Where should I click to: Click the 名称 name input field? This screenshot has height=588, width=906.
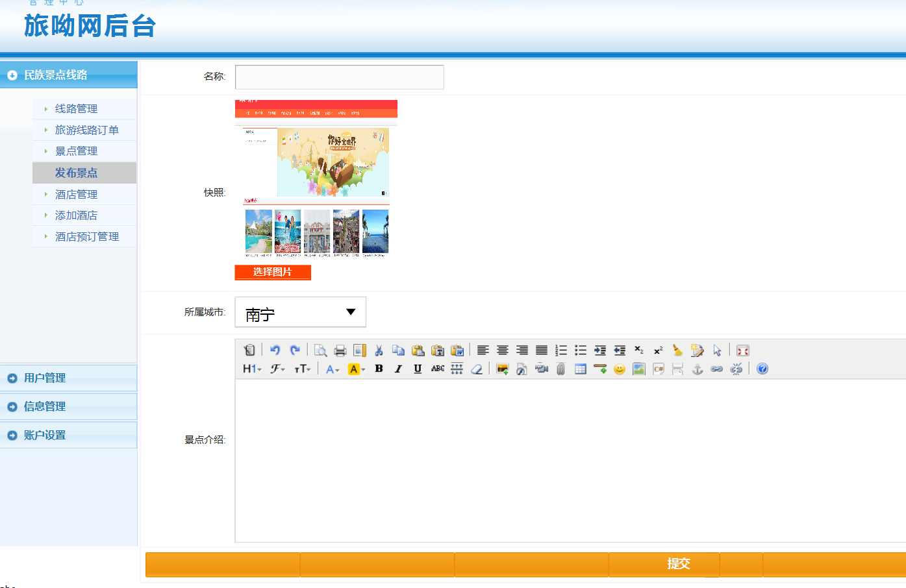[x=339, y=77]
